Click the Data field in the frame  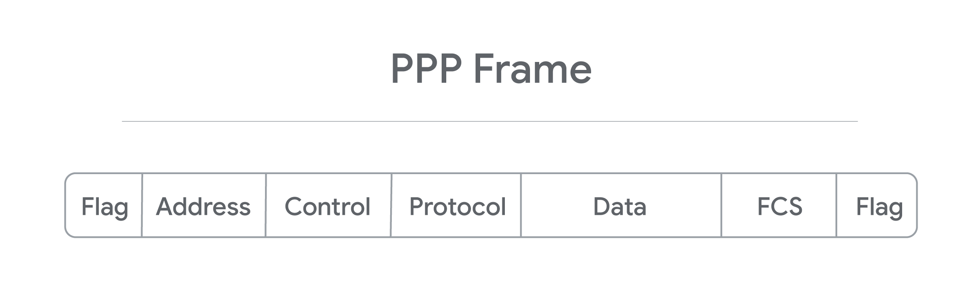[x=620, y=206]
